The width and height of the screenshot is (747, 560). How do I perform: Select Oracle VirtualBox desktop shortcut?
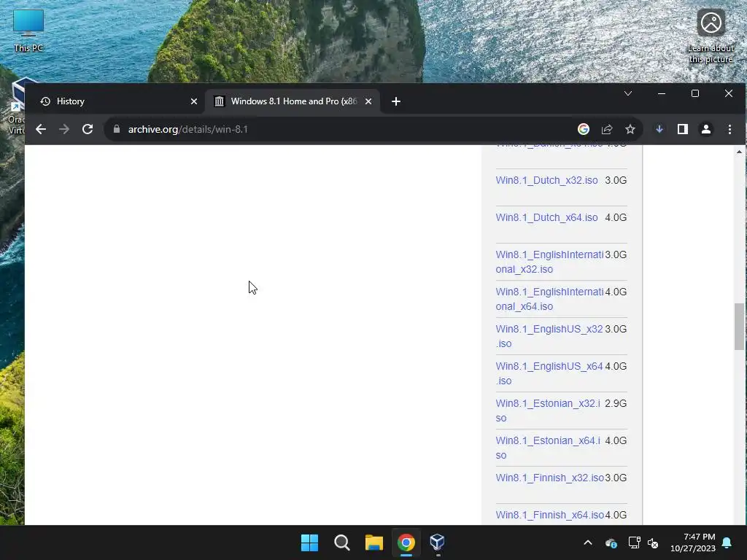point(17,106)
